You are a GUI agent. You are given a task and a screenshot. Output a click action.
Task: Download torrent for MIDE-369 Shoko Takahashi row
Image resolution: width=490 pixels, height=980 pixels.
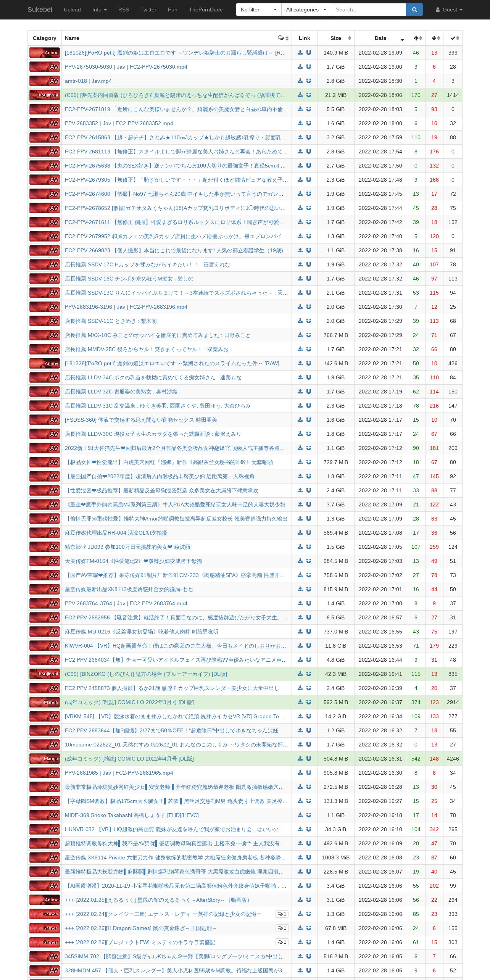pos(300,815)
